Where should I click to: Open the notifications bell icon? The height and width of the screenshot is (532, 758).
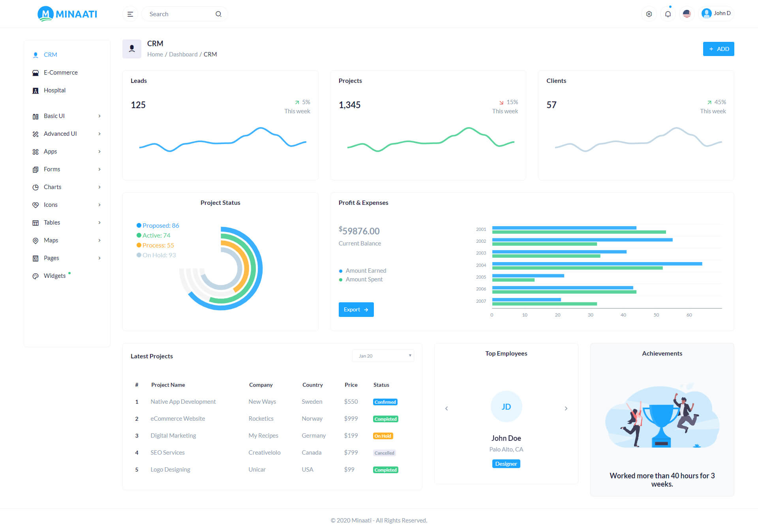(x=668, y=14)
